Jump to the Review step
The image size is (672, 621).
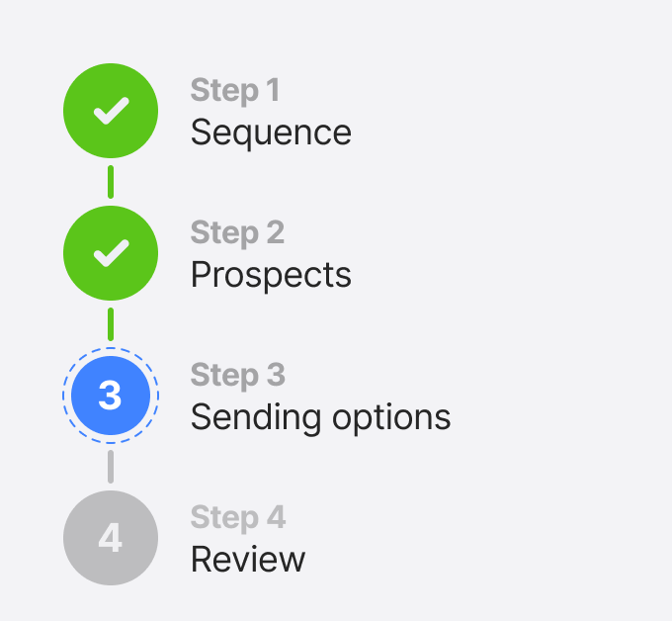click(248, 560)
